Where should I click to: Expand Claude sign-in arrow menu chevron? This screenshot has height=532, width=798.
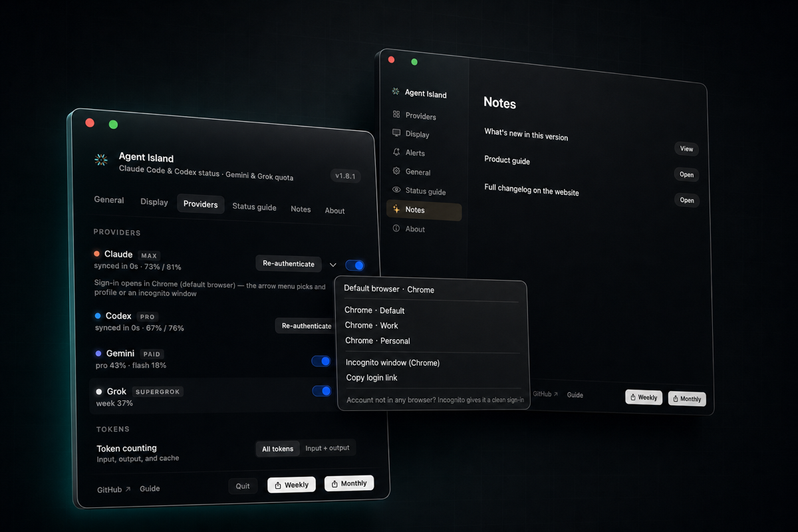click(x=333, y=265)
